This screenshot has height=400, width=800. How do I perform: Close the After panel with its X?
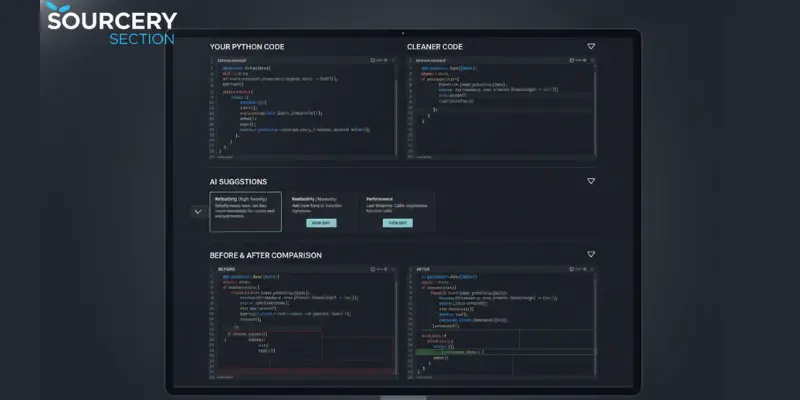[x=592, y=269]
